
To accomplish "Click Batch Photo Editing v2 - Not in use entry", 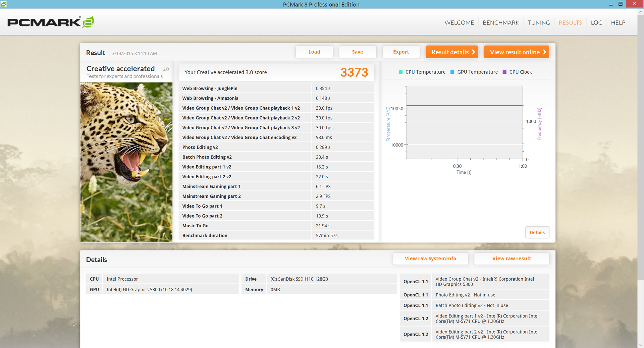I will coord(472,305).
